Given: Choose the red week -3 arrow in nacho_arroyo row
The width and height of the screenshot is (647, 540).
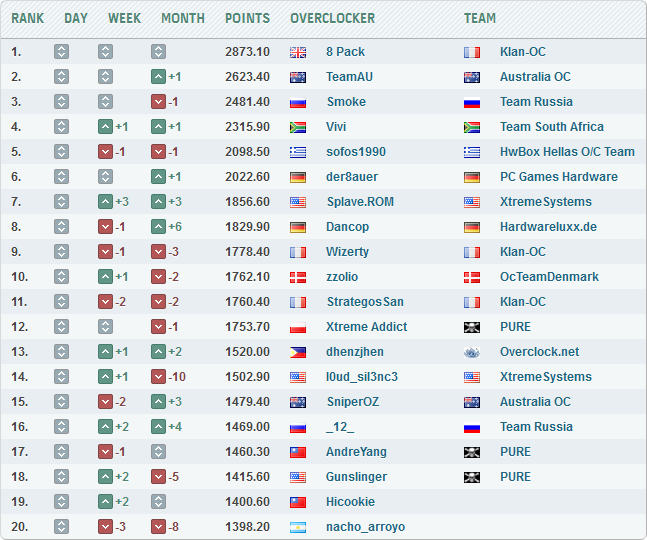Looking at the screenshot, I should [106, 527].
